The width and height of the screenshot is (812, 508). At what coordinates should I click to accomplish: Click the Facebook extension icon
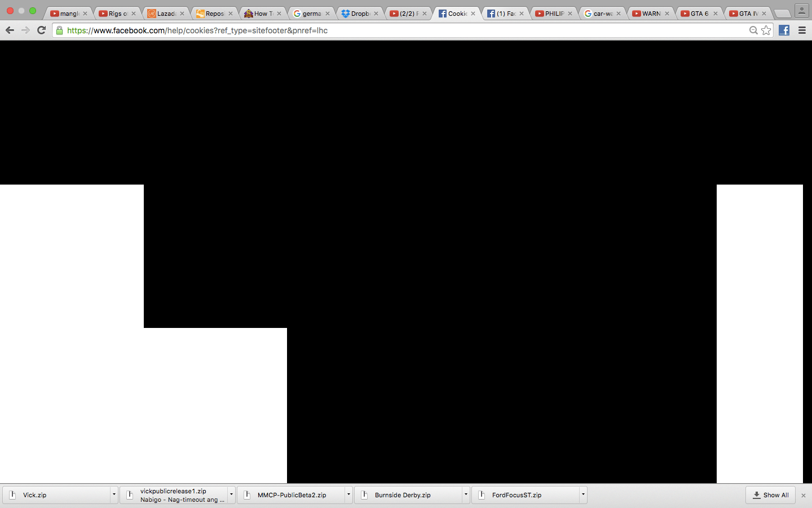pyautogui.click(x=784, y=30)
